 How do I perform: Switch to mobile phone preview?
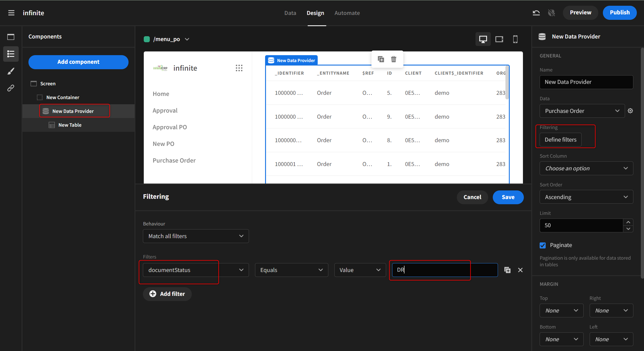click(x=515, y=39)
